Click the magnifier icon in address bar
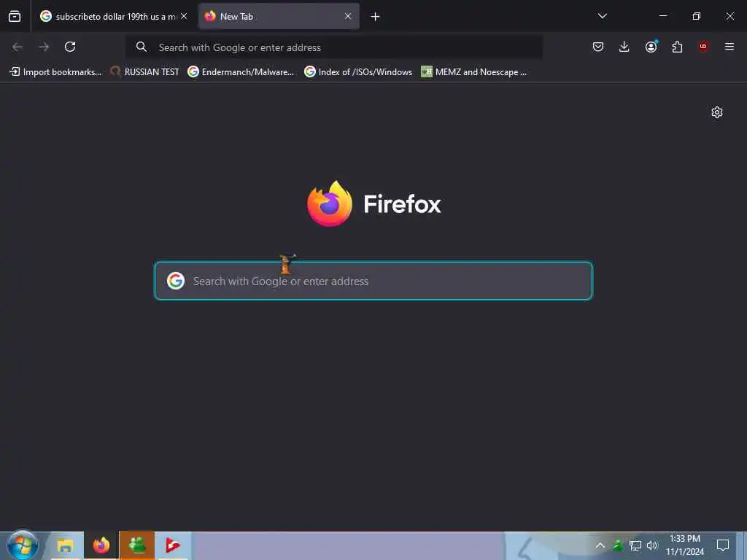Viewport: 747px width, 560px height. (x=141, y=47)
